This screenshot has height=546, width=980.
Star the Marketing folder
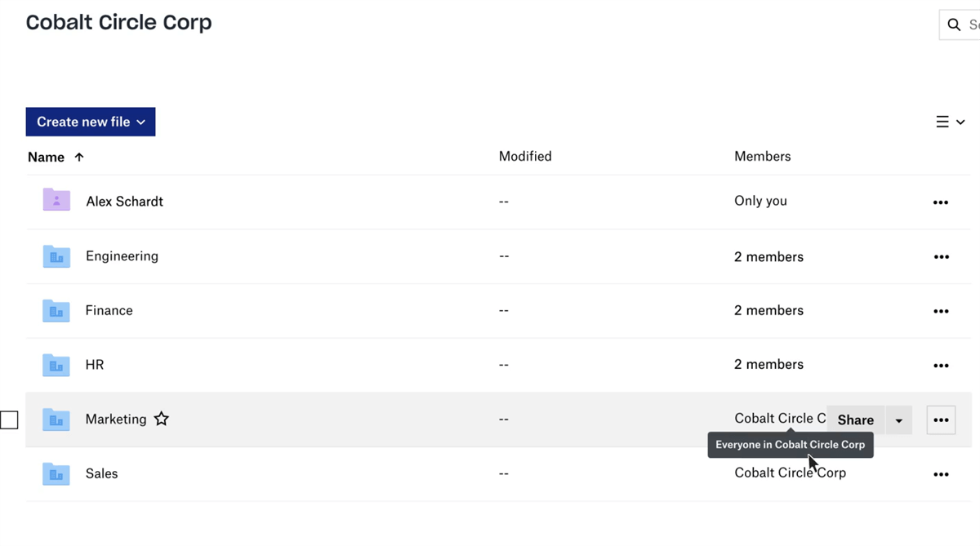162,419
